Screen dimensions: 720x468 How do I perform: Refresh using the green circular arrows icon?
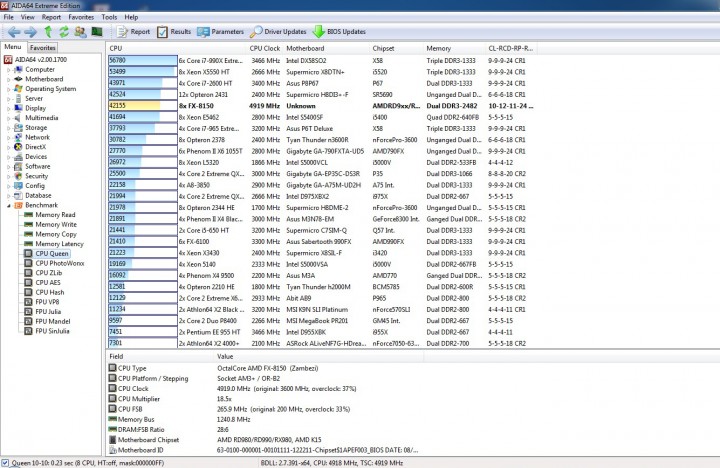click(x=64, y=32)
